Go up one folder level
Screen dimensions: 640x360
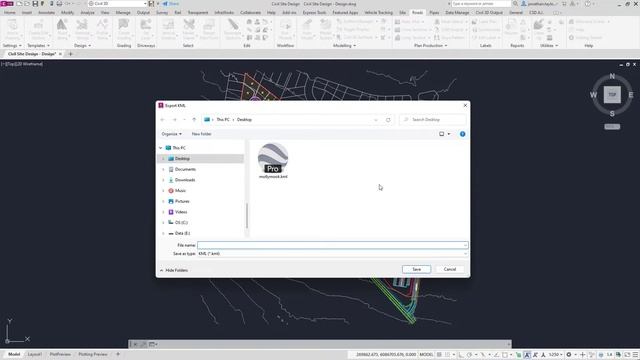[194, 120]
